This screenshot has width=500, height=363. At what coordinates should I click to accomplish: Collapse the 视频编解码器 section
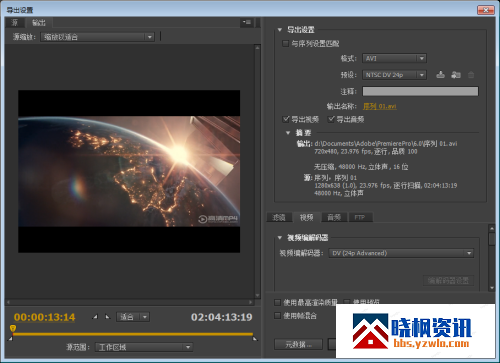(280, 238)
